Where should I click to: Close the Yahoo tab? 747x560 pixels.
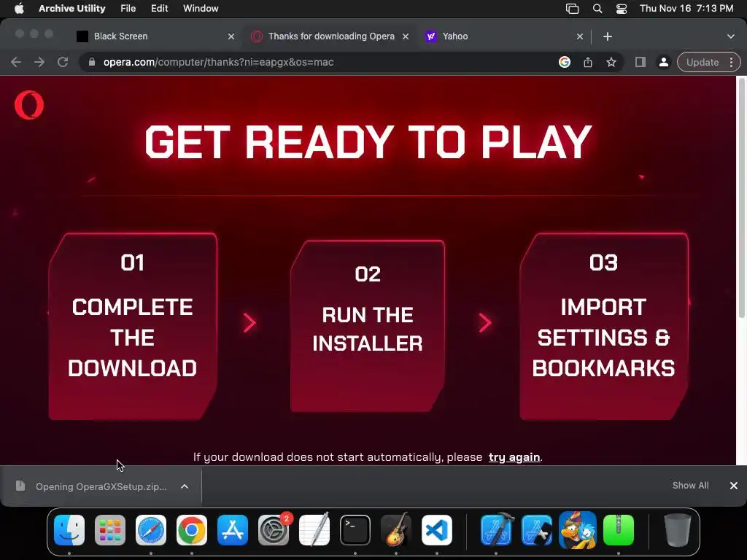[x=580, y=36]
